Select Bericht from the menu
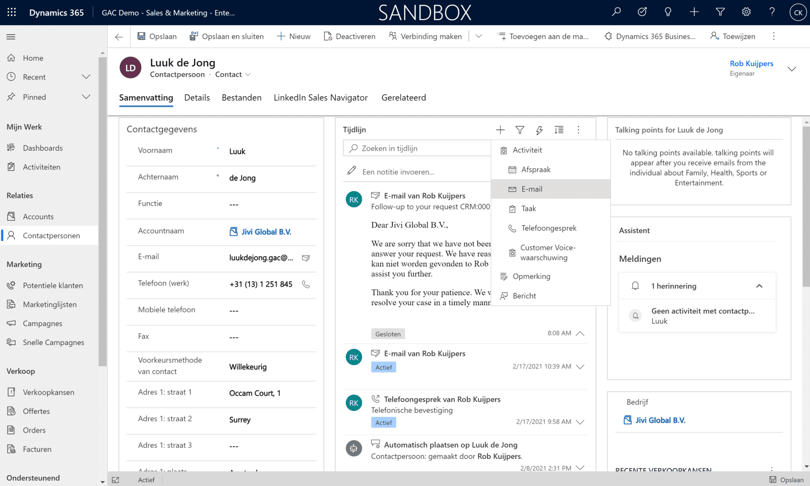The height and width of the screenshot is (486, 810). [x=551, y=296]
